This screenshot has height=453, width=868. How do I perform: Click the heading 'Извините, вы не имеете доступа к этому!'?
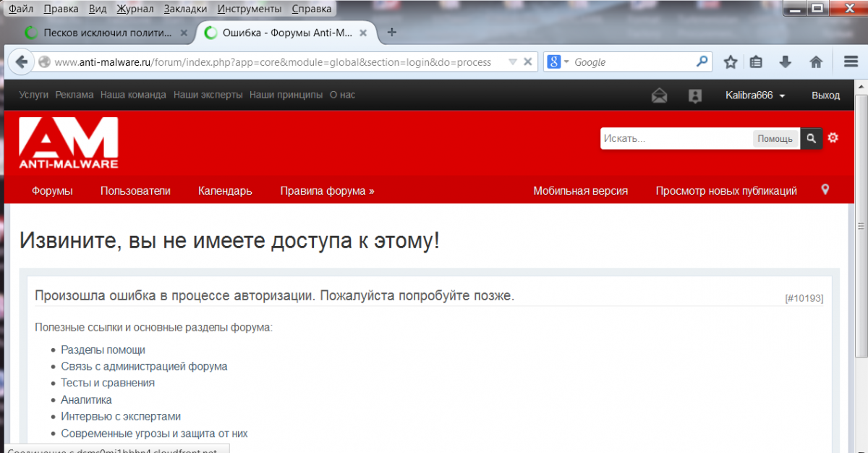(x=229, y=241)
